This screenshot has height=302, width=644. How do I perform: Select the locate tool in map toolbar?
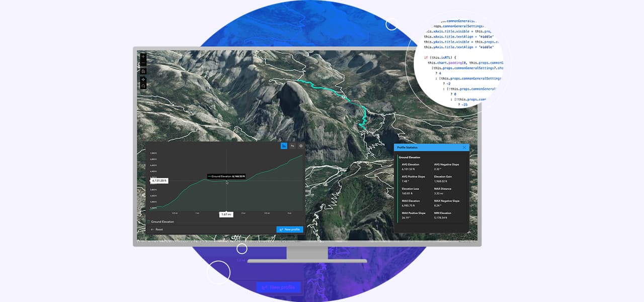point(143,80)
